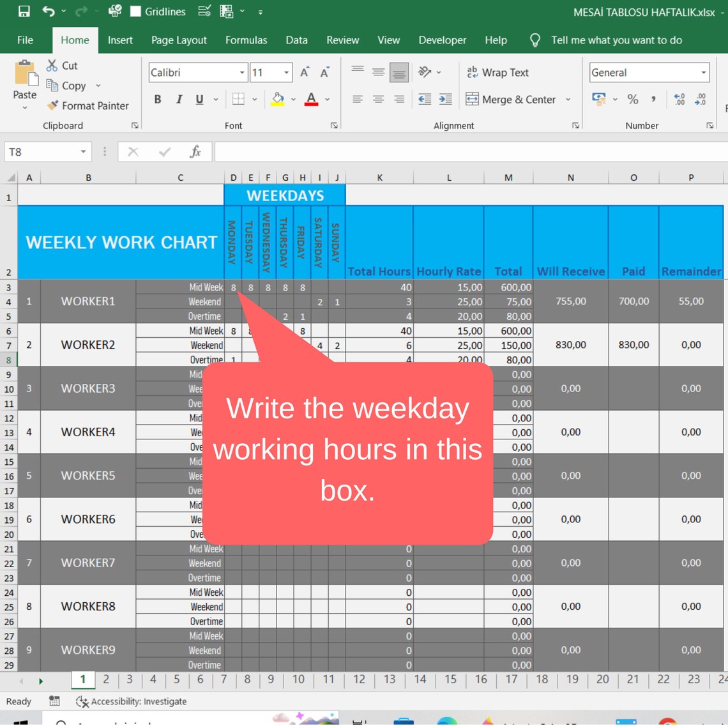Save the workbook via Quick Access toolbar
The height and width of the screenshot is (728, 728).
tap(23, 11)
